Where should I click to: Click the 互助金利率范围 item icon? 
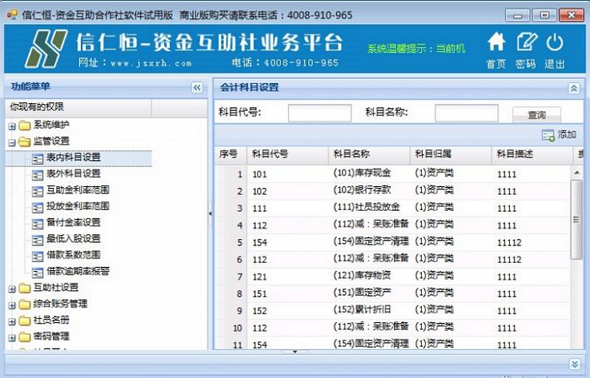coord(38,191)
